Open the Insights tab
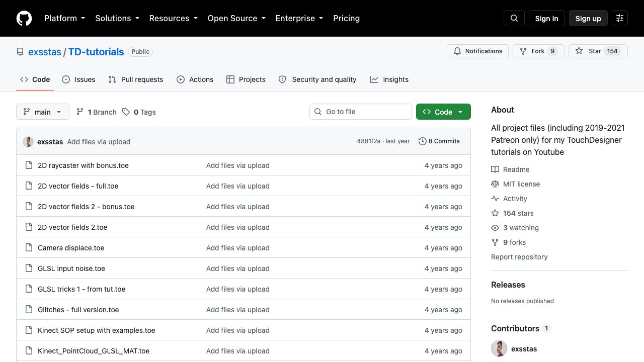644x362 pixels. [x=389, y=79]
